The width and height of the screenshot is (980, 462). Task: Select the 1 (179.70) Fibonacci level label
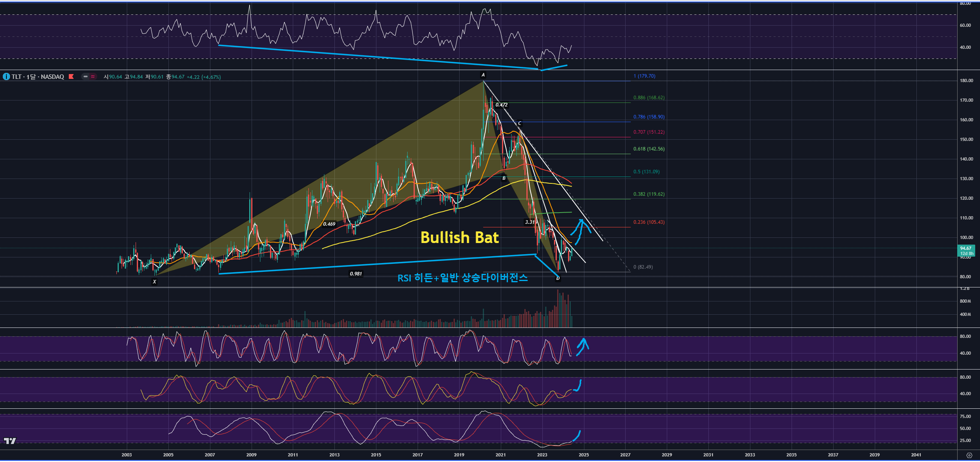pyautogui.click(x=644, y=76)
